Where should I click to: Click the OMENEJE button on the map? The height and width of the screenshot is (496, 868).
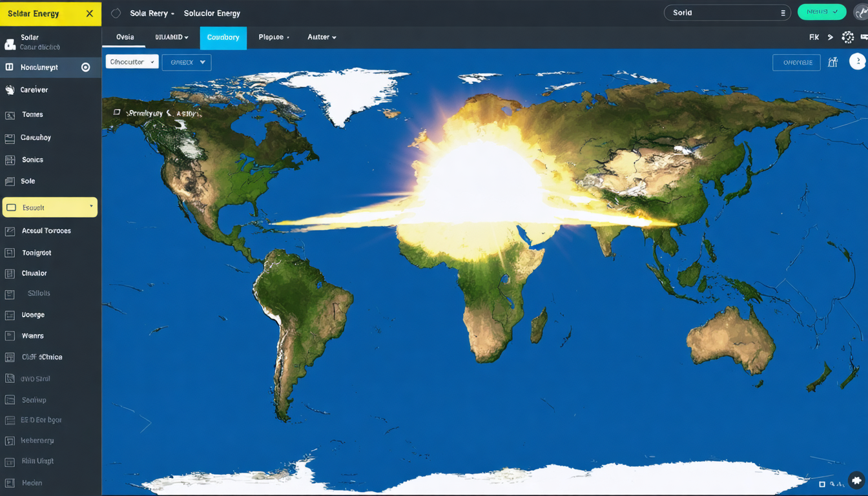[x=796, y=62]
